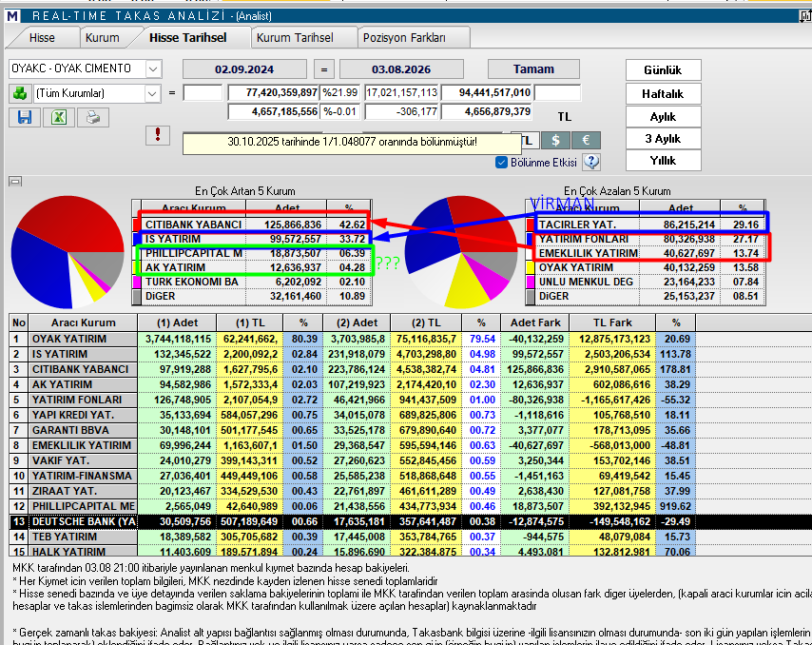Click the equals button between dates
The width and height of the screenshot is (812, 645).
(323, 68)
